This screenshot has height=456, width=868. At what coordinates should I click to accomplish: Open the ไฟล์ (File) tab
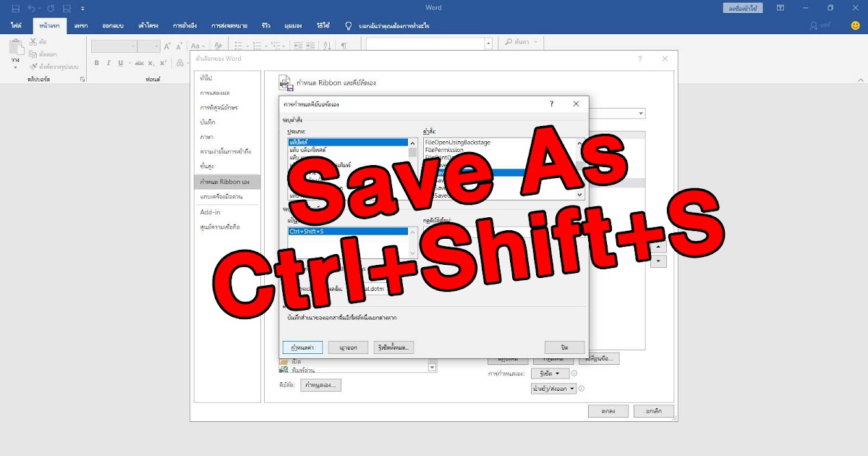(15, 25)
